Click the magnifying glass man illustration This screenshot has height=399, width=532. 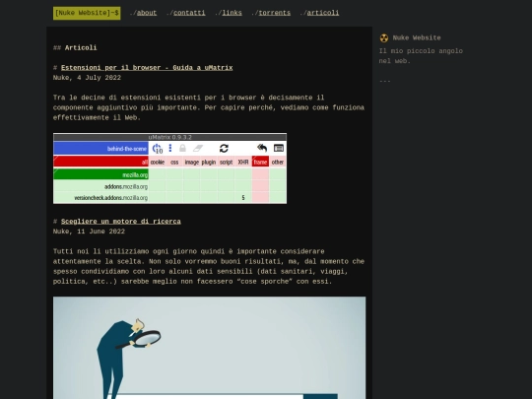[x=209, y=348]
